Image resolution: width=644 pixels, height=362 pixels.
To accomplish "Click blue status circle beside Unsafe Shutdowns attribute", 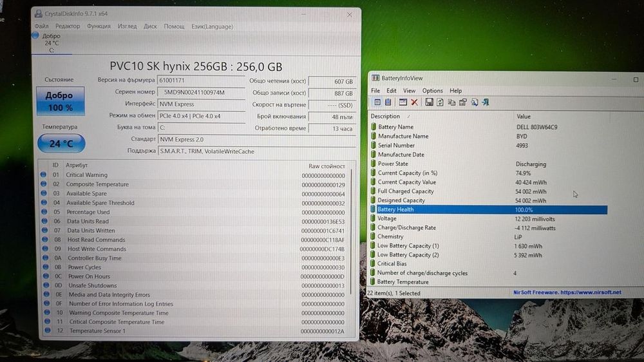I will coord(46,285).
